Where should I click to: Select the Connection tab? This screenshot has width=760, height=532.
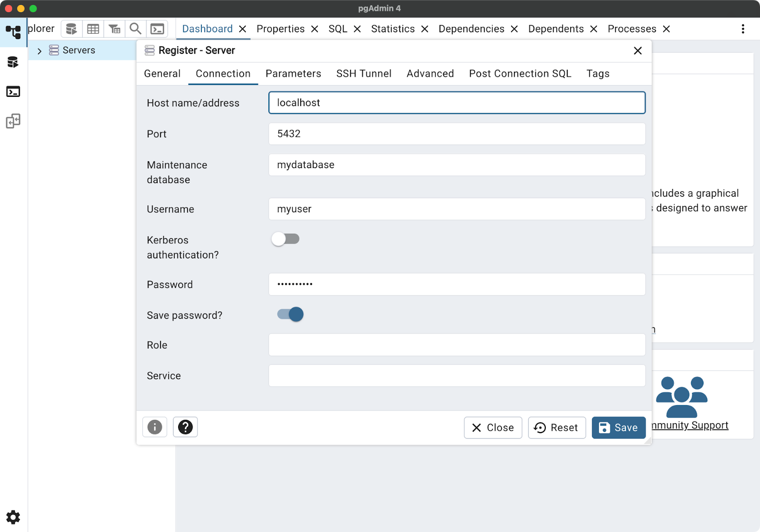tap(223, 74)
